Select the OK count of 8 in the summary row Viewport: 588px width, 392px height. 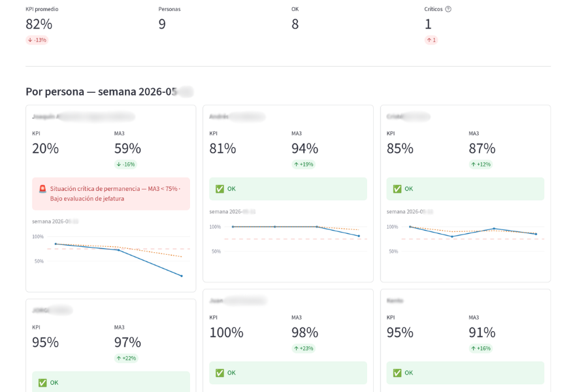[x=295, y=24]
